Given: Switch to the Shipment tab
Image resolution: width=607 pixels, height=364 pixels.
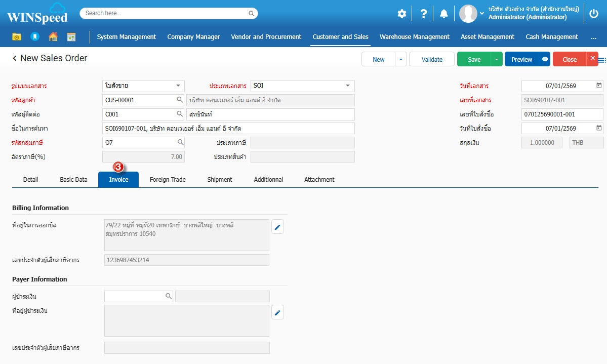Looking at the screenshot, I should tap(219, 179).
